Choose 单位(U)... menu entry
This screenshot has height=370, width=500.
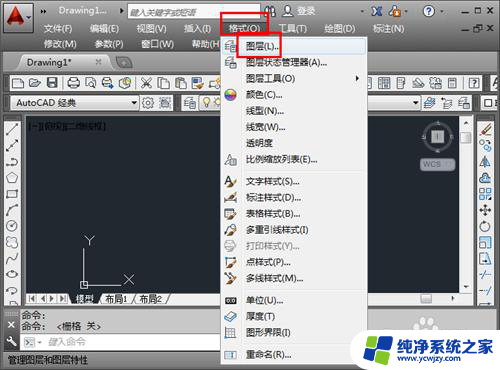pyautogui.click(x=294, y=300)
